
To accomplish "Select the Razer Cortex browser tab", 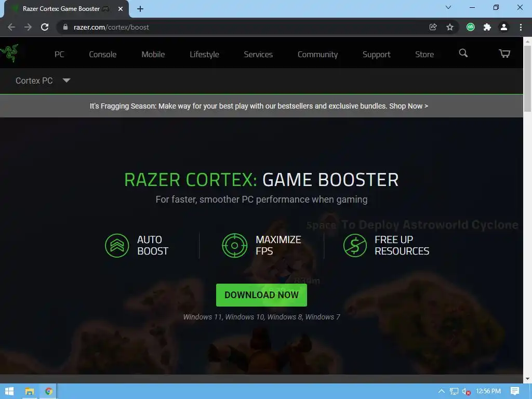I will click(66, 9).
